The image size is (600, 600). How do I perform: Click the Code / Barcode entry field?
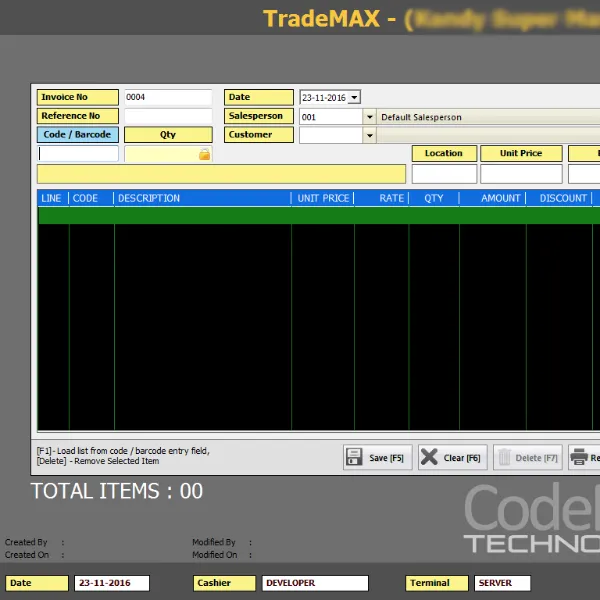point(78,154)
